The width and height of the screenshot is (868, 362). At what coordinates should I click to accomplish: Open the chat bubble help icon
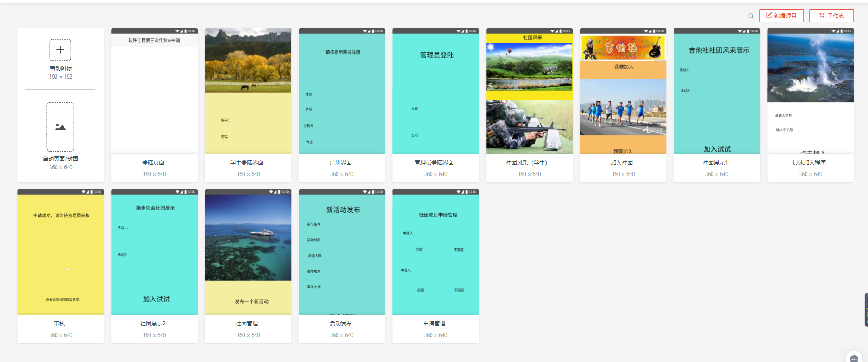[854, 358]
